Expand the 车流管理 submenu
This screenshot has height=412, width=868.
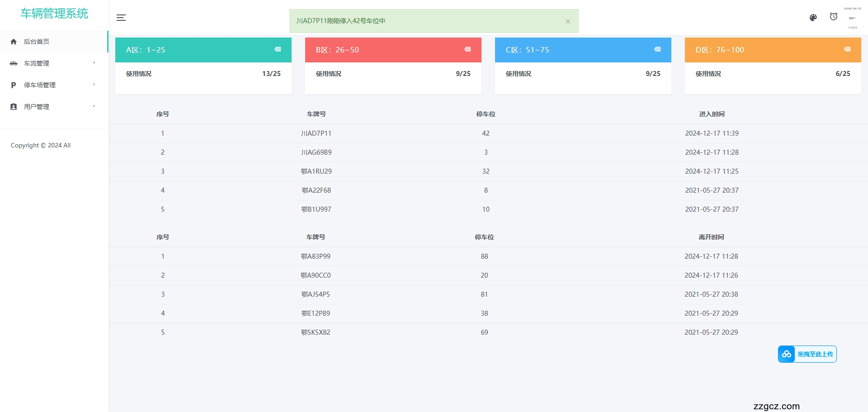tap(94, 63)
